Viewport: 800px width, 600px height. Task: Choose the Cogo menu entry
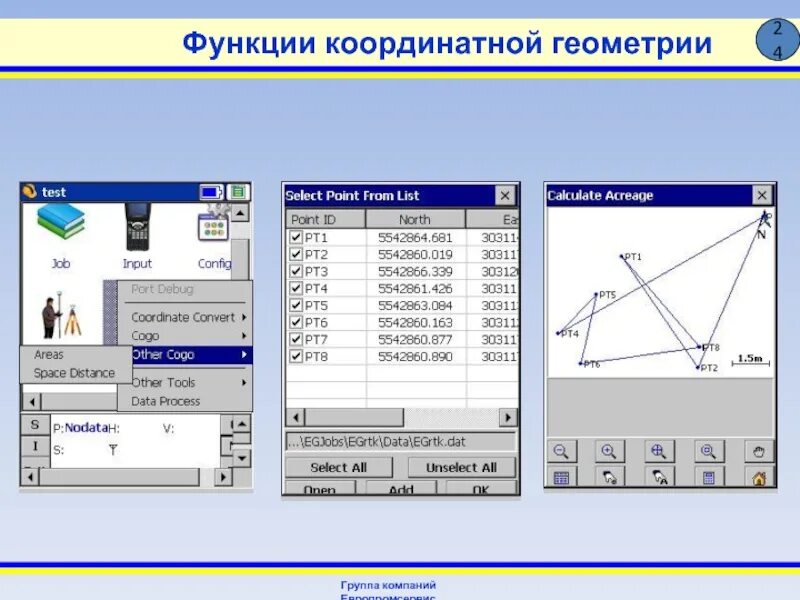pos(145,336)
